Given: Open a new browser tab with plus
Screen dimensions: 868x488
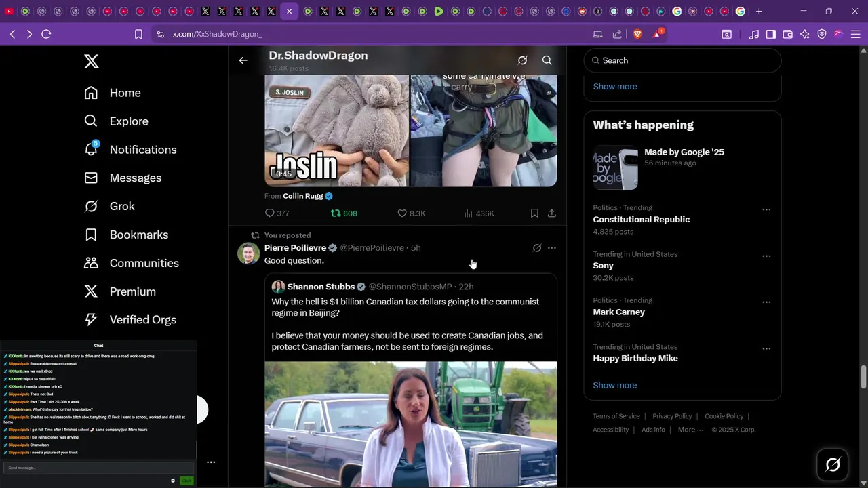Looking at the screenshot, I should (x=759, y=12).
